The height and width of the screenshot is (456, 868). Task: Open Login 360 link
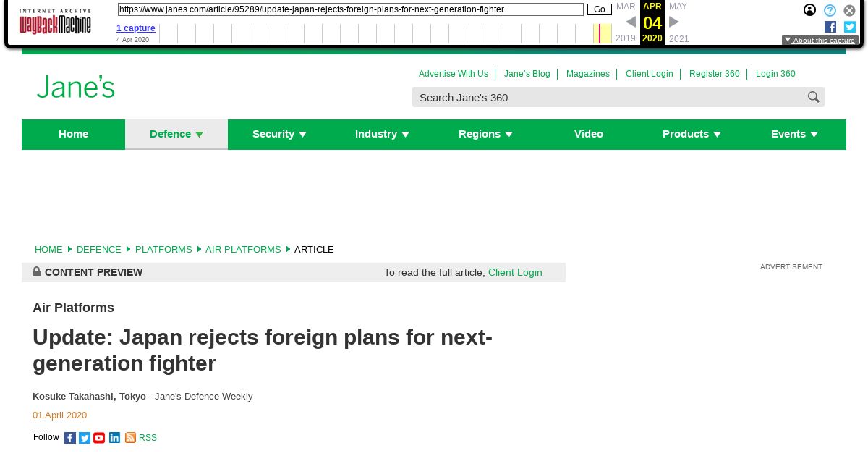(775, 74)
